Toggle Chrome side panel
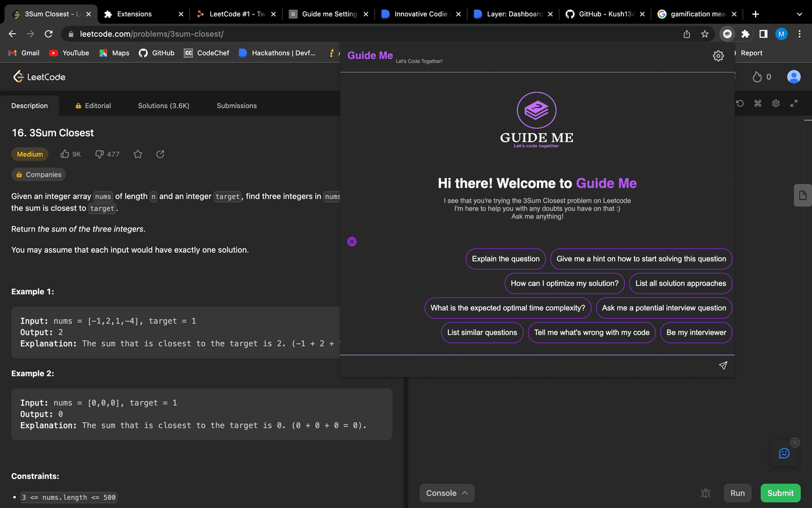Viewport: 812px width, 508px height. pos(764,34)
